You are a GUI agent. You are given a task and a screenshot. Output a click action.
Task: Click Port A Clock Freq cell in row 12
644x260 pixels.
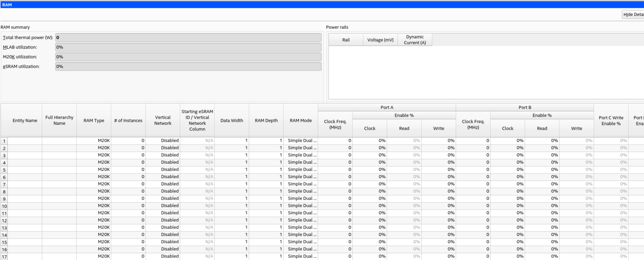335,220
